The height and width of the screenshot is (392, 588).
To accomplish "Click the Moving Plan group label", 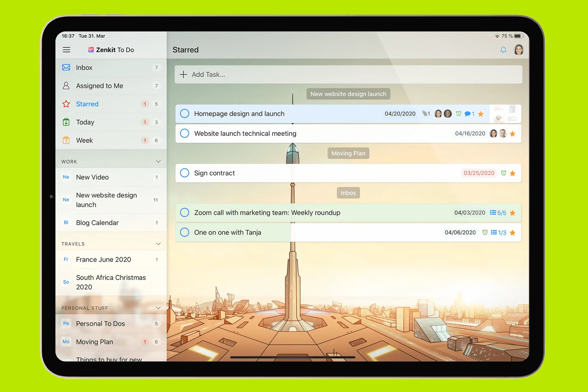I will pos(348,153).
